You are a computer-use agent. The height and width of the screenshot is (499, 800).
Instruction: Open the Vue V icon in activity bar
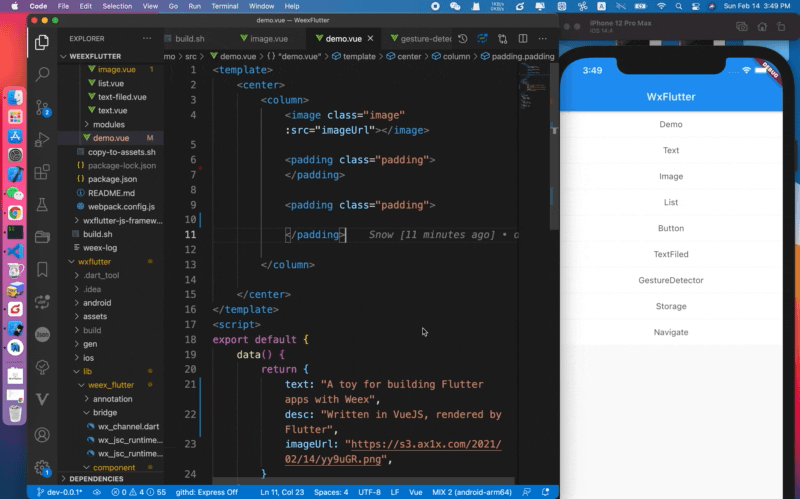pyautogui.click(x=42, y=398)
